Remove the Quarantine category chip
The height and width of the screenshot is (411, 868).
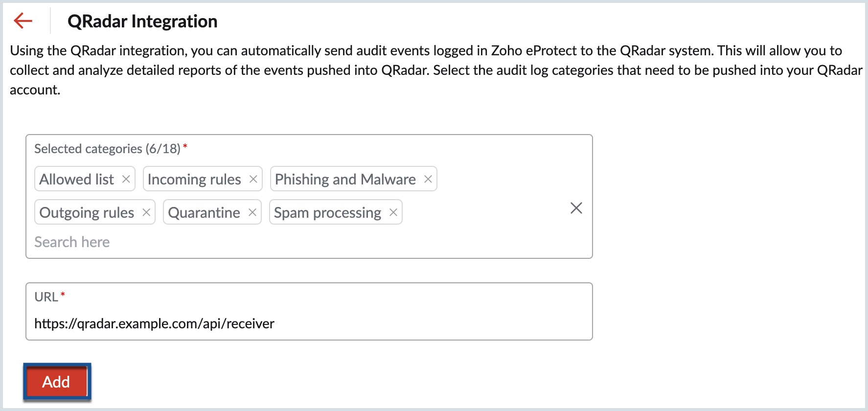pos(252,212)
